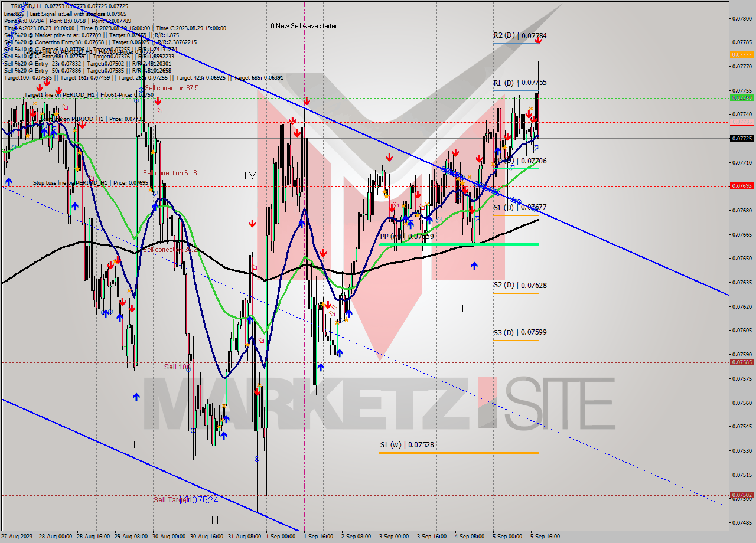Click the S2 (D) | 0.07628 support label
Screen dimensions: 756x543
(x=520, y=286)
